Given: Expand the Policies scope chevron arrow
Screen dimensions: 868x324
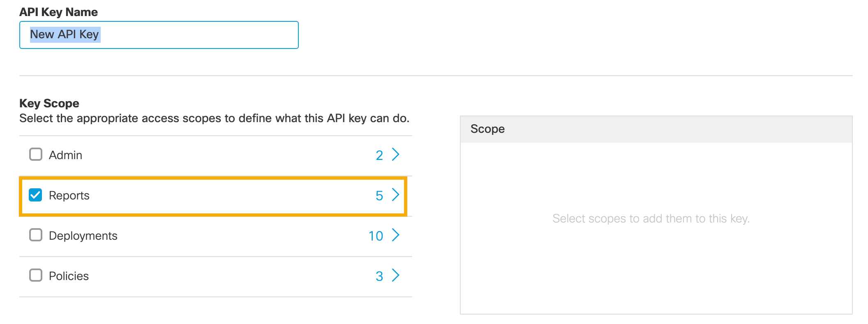Looking at the screenshot, I should (395, 275).
